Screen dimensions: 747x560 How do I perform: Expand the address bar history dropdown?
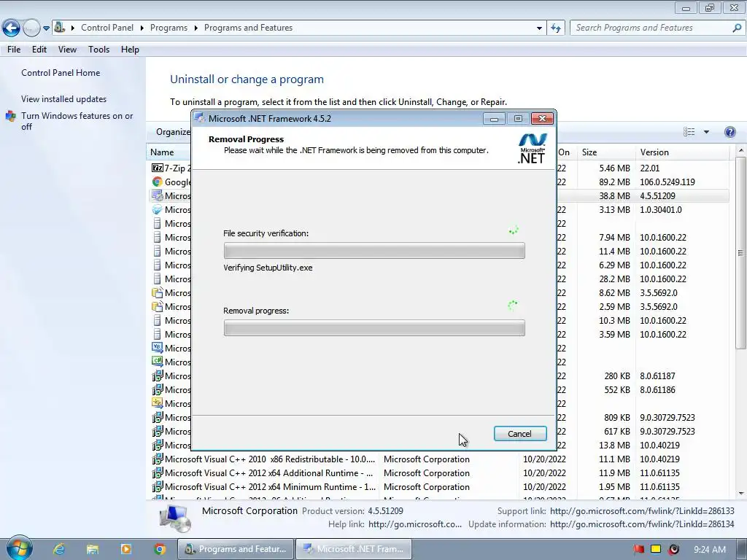[539, 28]
